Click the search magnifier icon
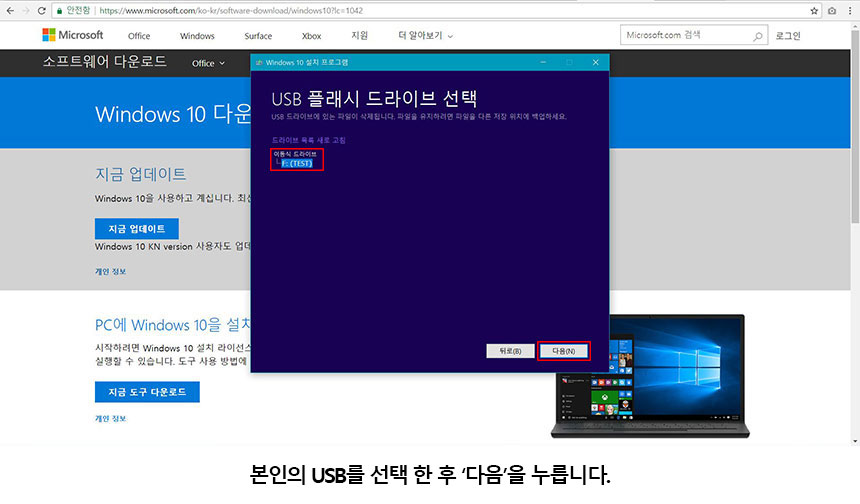Image resolution: width=860 pixels, height=504 pixels. pos(757,36)
